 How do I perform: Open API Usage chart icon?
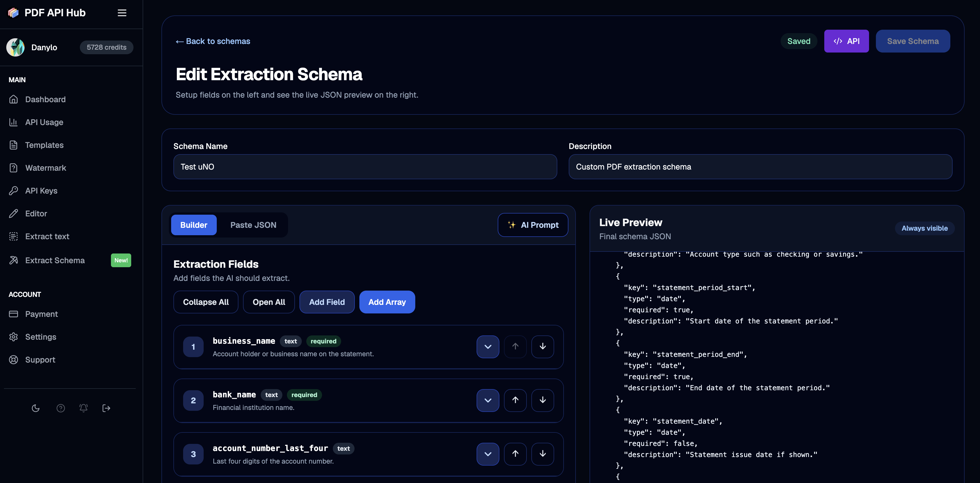tap(14, 122)
